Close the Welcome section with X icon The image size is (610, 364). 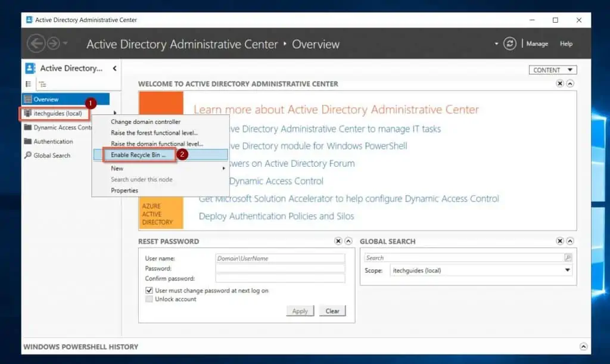[560, 84]
